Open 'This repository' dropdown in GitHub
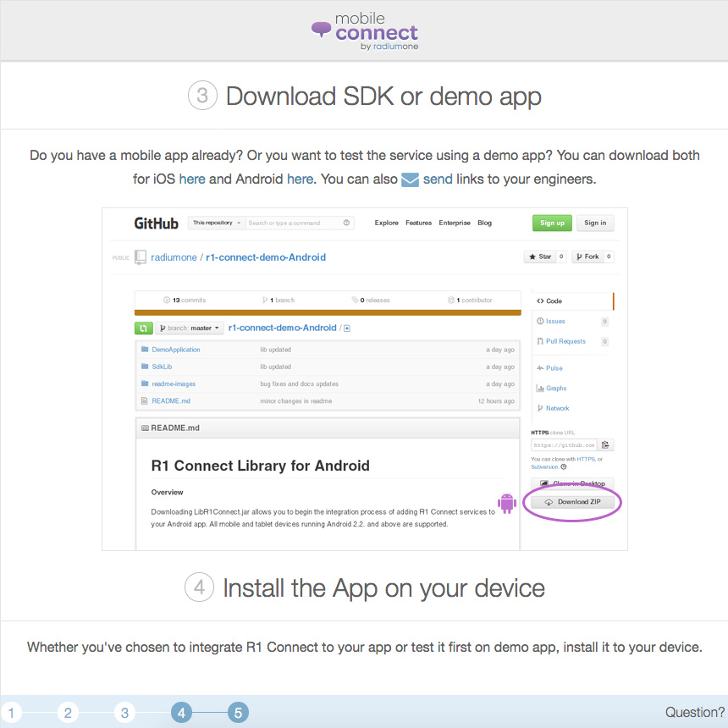 217,223
